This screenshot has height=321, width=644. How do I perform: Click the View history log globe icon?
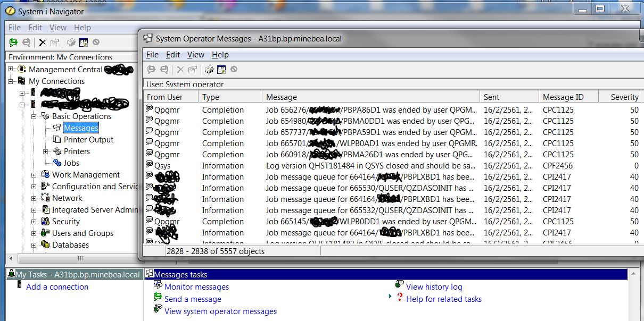(399, 284)
